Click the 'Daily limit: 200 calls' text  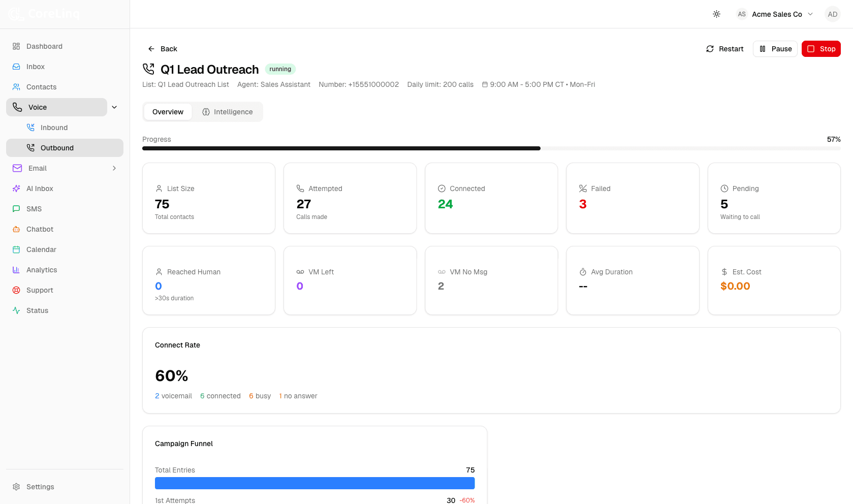[440, 84]
